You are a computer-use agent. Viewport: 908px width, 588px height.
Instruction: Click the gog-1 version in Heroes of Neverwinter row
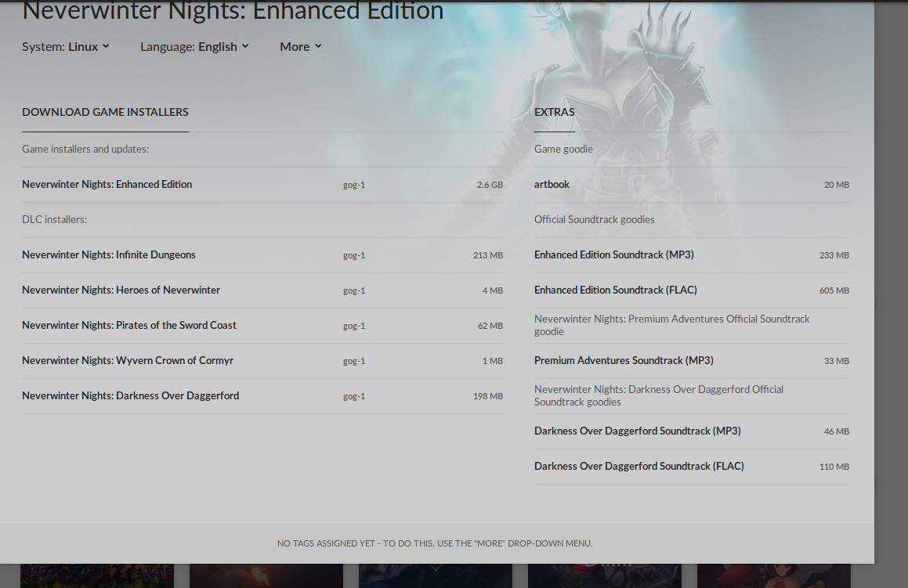click(354, 291)
